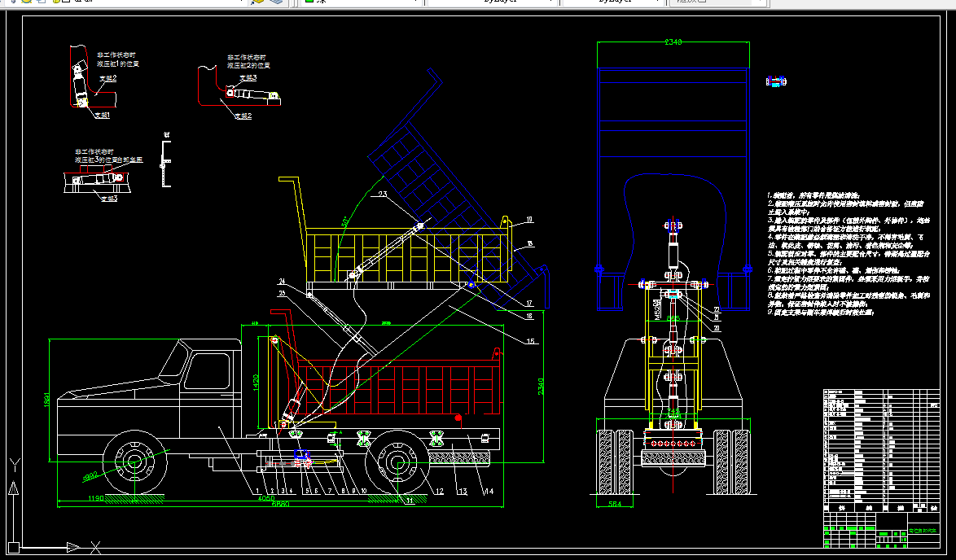Click the UCS icon Y axis
The height and width of the screenshot is (560, 956).
13,466
